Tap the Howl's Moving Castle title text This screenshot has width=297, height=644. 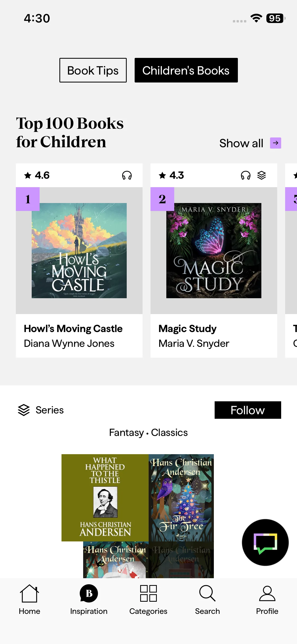[73, 329]
